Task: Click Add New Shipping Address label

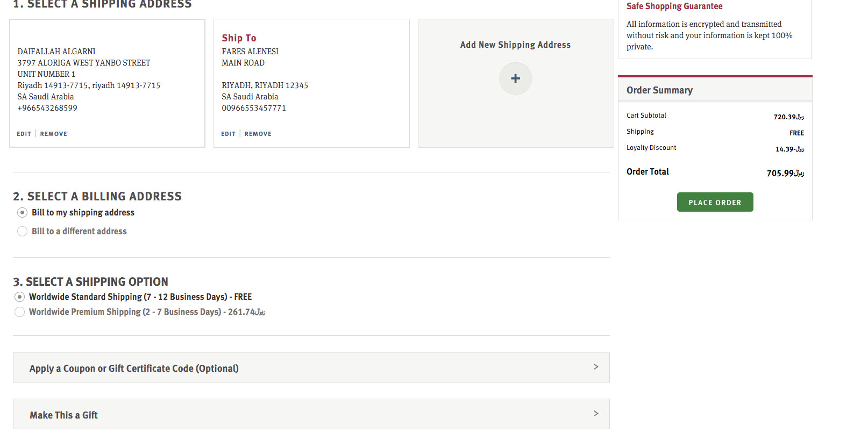Action: tap(515, 45)
